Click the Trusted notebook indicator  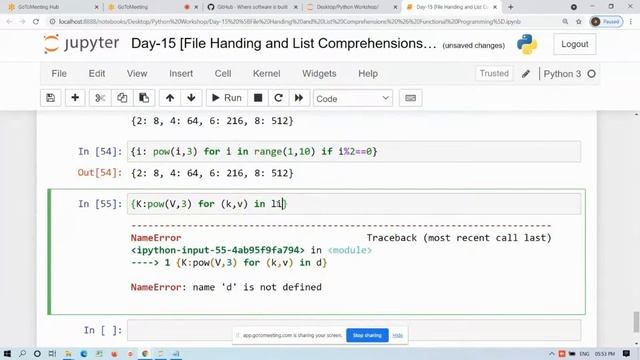pyautogui.click(x=494, y=73)
